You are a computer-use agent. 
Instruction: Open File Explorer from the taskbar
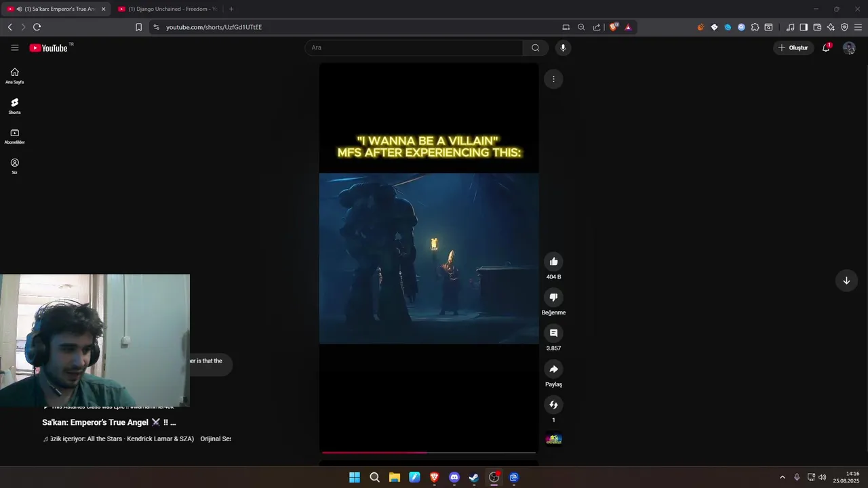click(394, 477)
